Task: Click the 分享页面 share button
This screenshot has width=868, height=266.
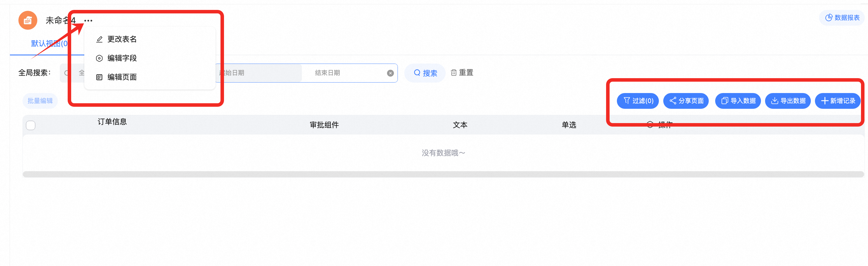Action: click(686, 101)
